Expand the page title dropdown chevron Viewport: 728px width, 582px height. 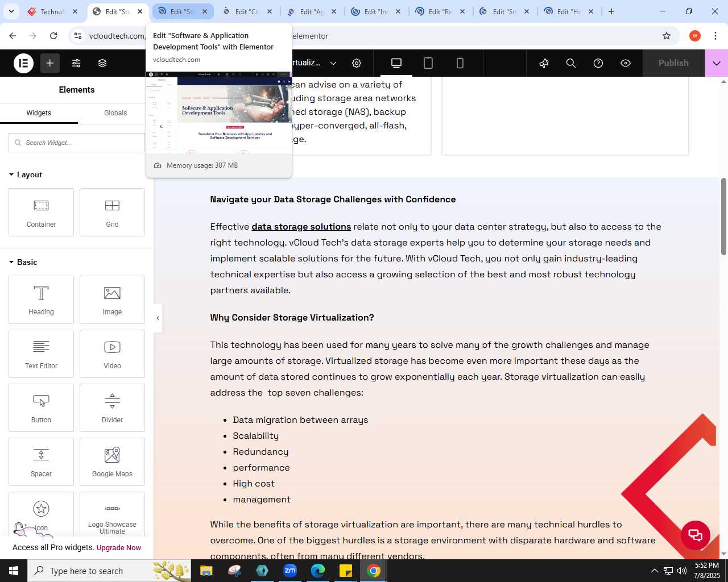point(333,63)
